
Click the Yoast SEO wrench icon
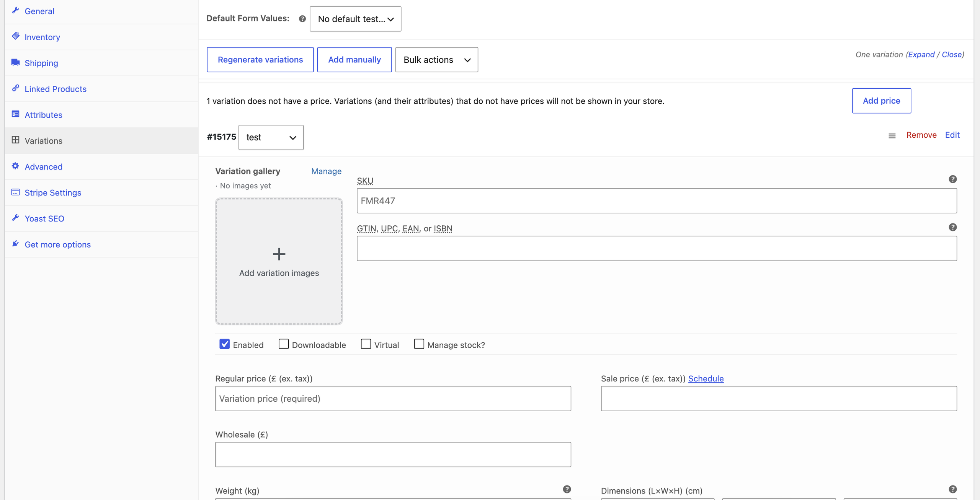(x=15, y=218)
